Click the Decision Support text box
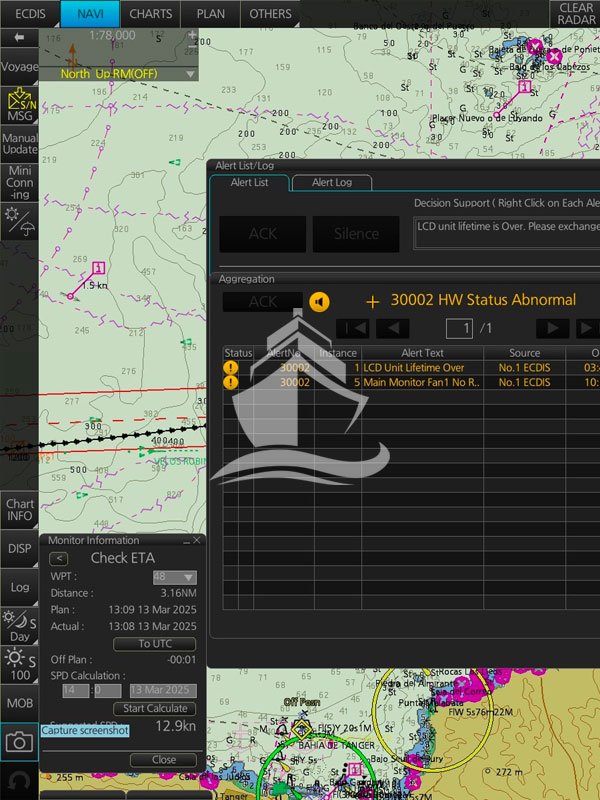The height and width of the screenshot is (800, 600). (507, 233)
